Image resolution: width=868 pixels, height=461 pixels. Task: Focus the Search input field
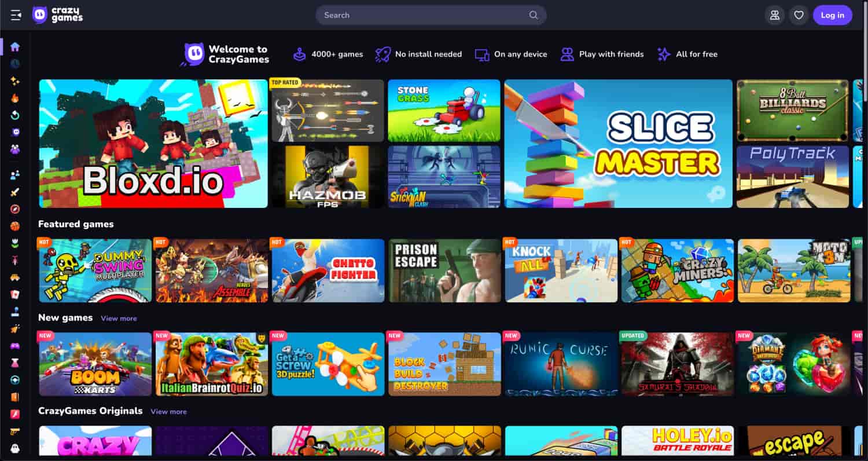pos(431,15)
